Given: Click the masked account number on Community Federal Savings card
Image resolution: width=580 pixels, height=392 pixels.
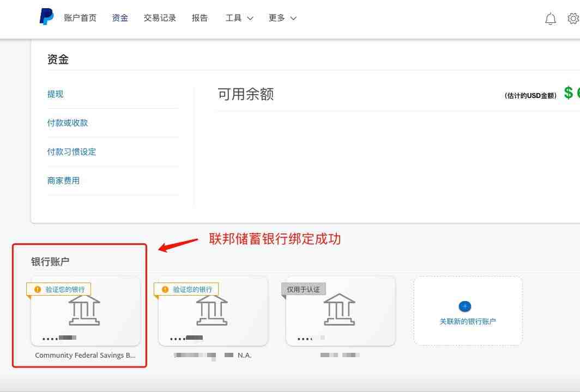Looking at the screenshot, I should 59,338.
